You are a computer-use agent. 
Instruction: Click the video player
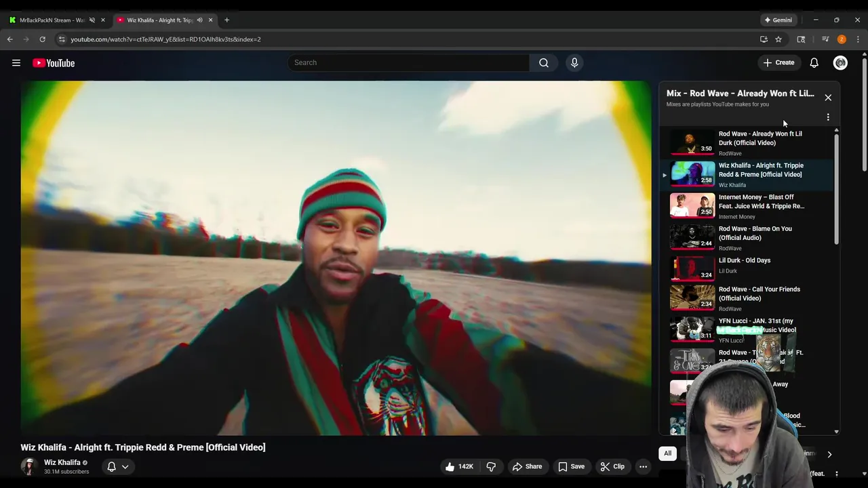(x=336, y=258)
